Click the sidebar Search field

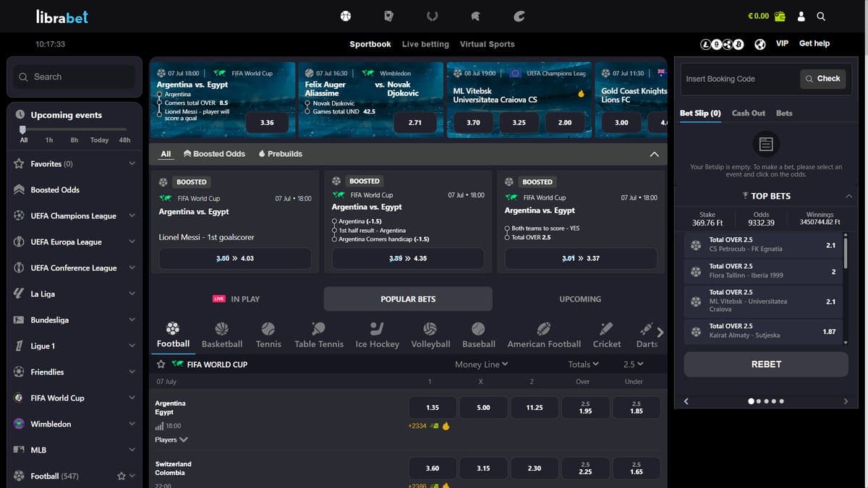[75, 77]
